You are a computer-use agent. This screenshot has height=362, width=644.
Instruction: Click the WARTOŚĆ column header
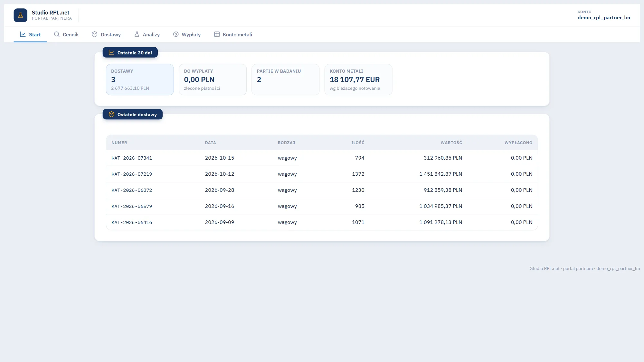coord(451,143)
